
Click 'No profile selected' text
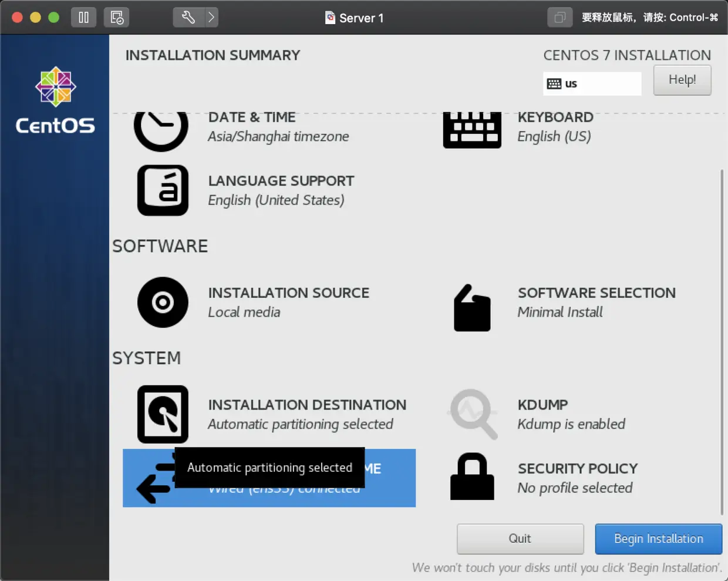point(575,488)
